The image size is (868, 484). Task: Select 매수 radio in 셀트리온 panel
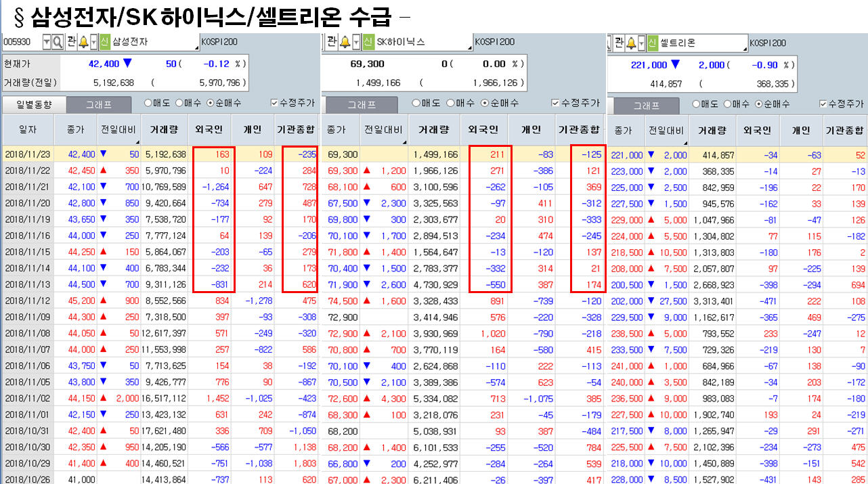point(728,104)
